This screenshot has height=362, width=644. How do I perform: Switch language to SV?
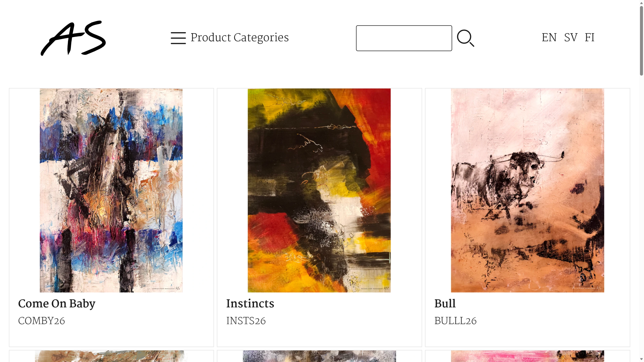pyautogui.click(x=571, y=37)
